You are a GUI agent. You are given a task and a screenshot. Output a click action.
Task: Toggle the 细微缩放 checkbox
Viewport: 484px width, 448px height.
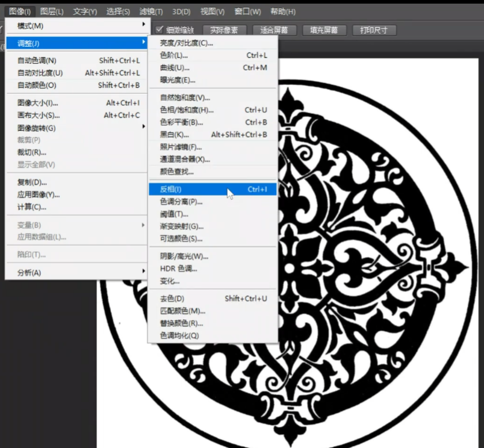point(160,30)
